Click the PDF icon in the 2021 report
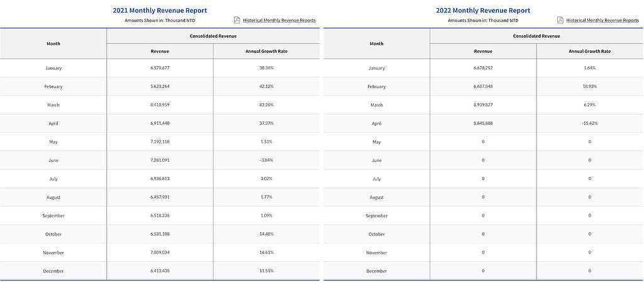 tap(237, 20)
